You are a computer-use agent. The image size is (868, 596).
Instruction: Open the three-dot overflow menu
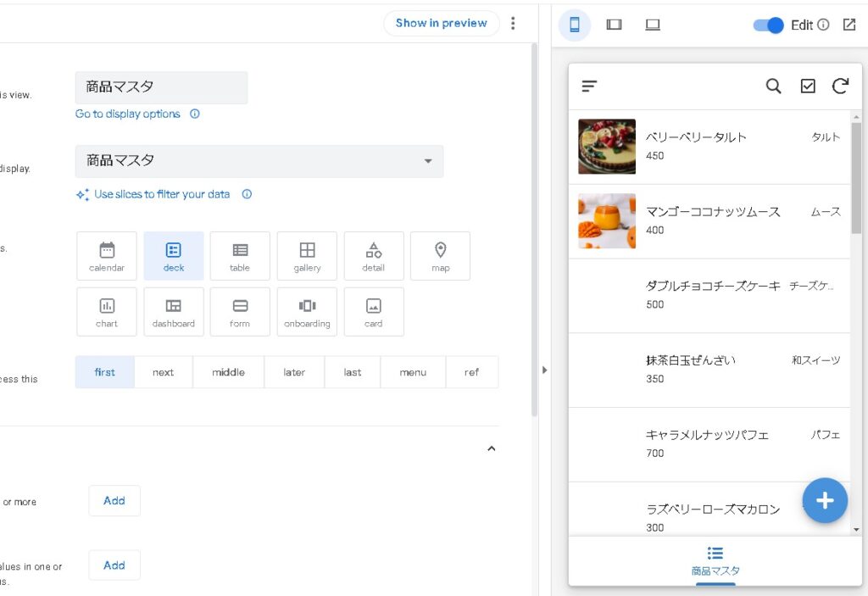pyautogui.click(x=513, y=23)
